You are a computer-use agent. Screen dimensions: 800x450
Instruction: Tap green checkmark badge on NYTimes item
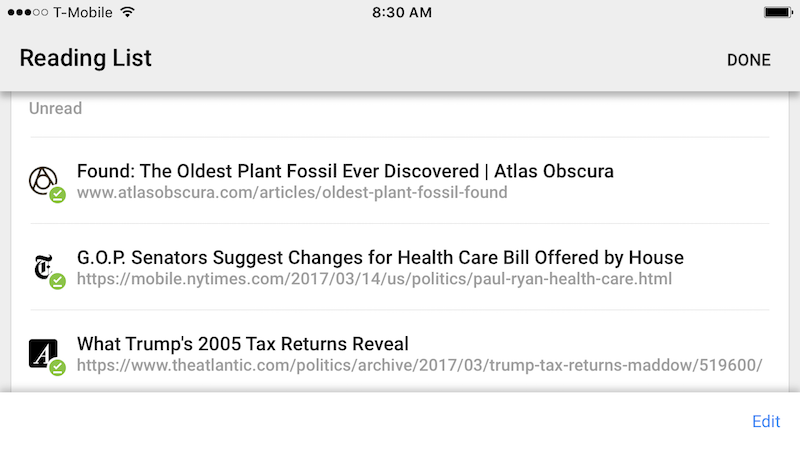pyautogui.click(x=58, y=281)
